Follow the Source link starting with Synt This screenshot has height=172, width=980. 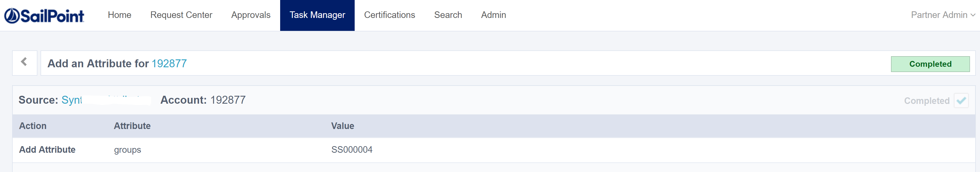tap(72, 100)
